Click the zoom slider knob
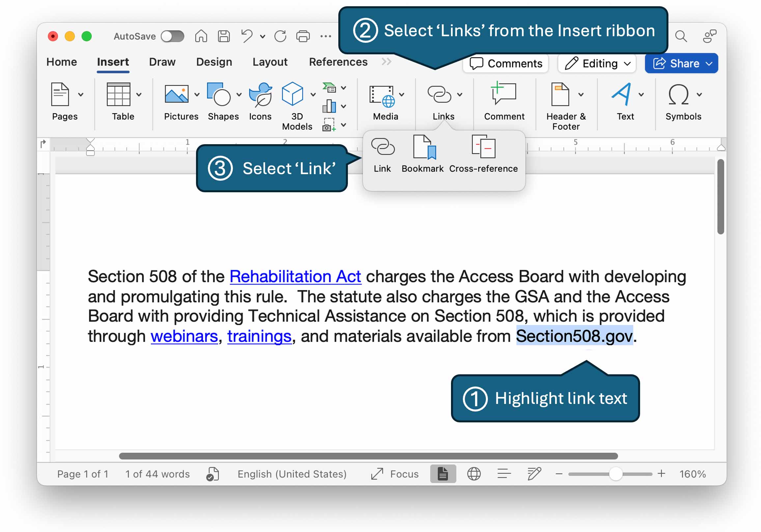The image size is (761, 532). [615, 474]
